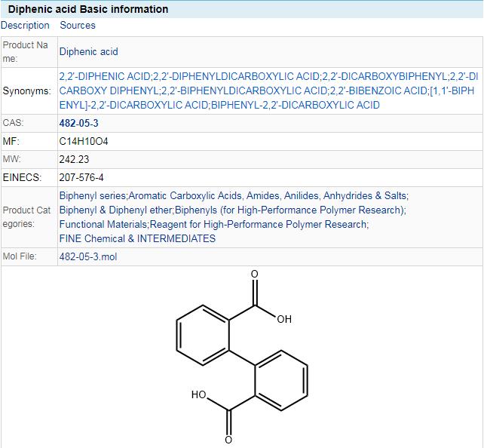Click the Diphenic acid product name link

(88, 52)
